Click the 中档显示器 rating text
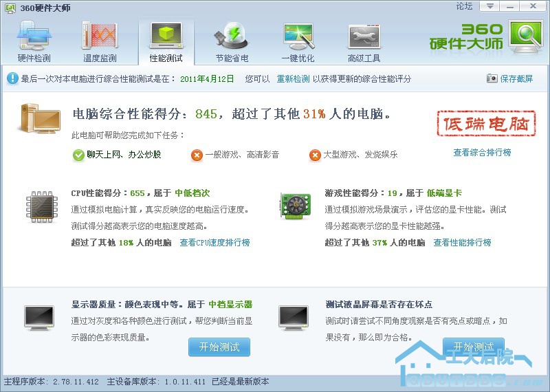This screenshot has height=392, width=550. pyautogui.click(x=230, y=304)
